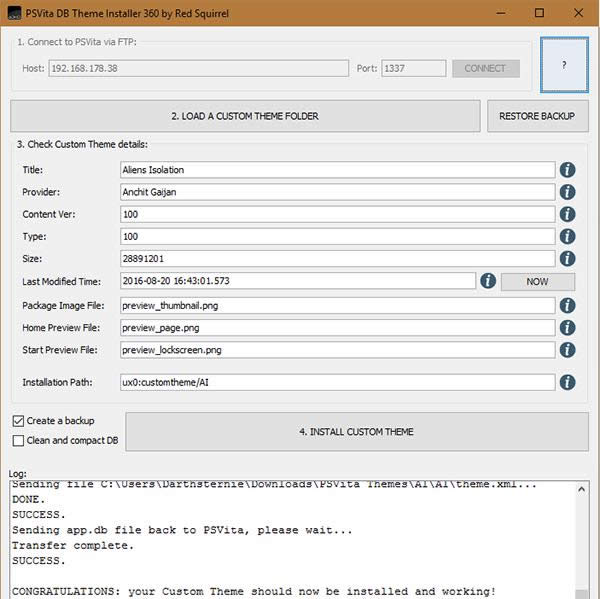Viewport: 600px width, 599px height.
Task: Set modified time with NOW button
Action: pyautogui.click(x=537, y=282)
